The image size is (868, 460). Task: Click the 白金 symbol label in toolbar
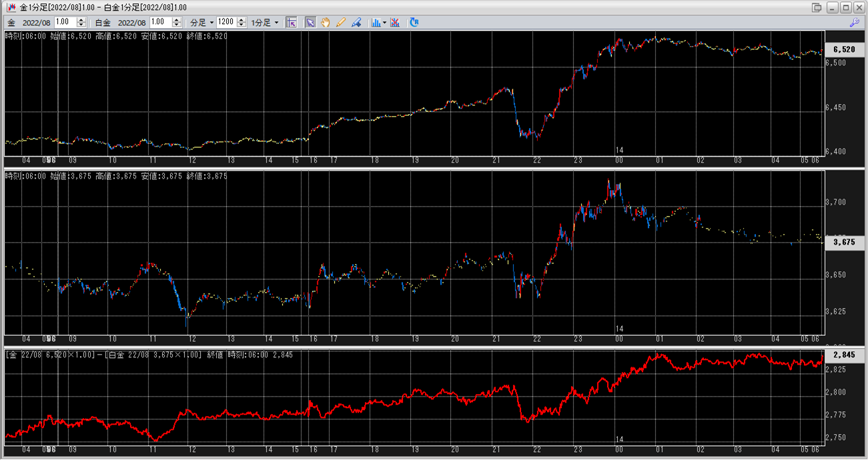pos(102,22)
